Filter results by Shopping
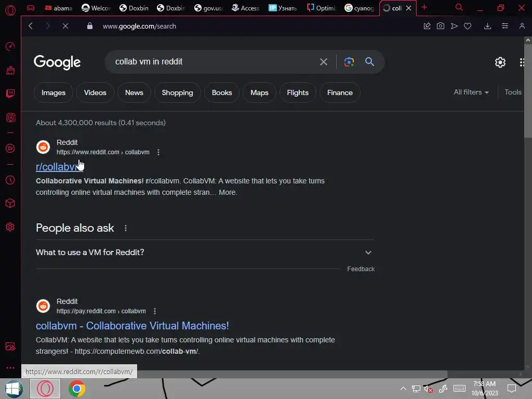Screen dimensions: 532x399 178,92
